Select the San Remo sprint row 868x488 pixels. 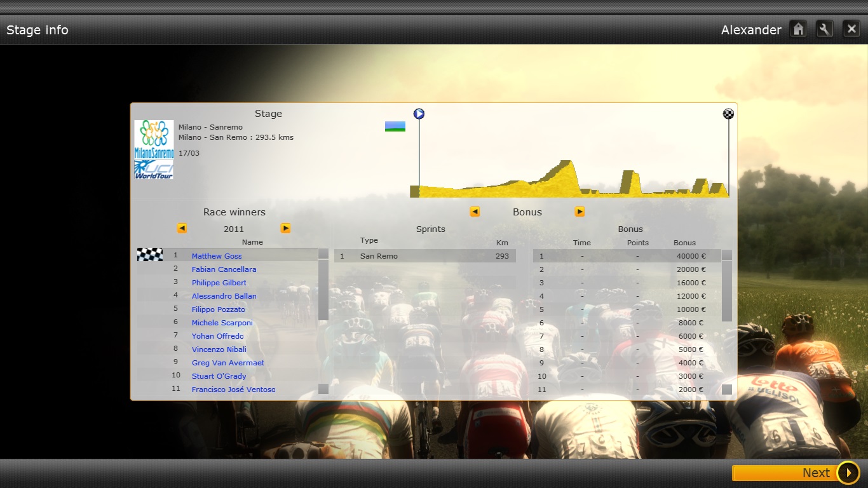tap(424, 256)
